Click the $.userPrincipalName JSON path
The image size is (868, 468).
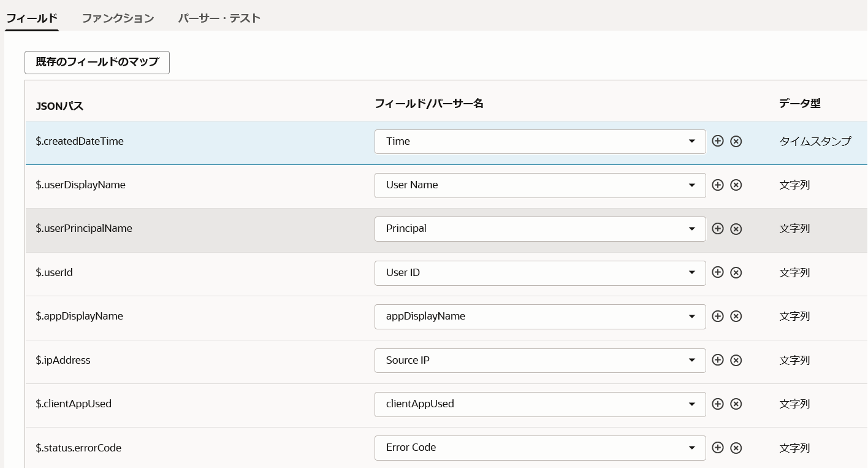pyautogui.click(x=84, y=228)
